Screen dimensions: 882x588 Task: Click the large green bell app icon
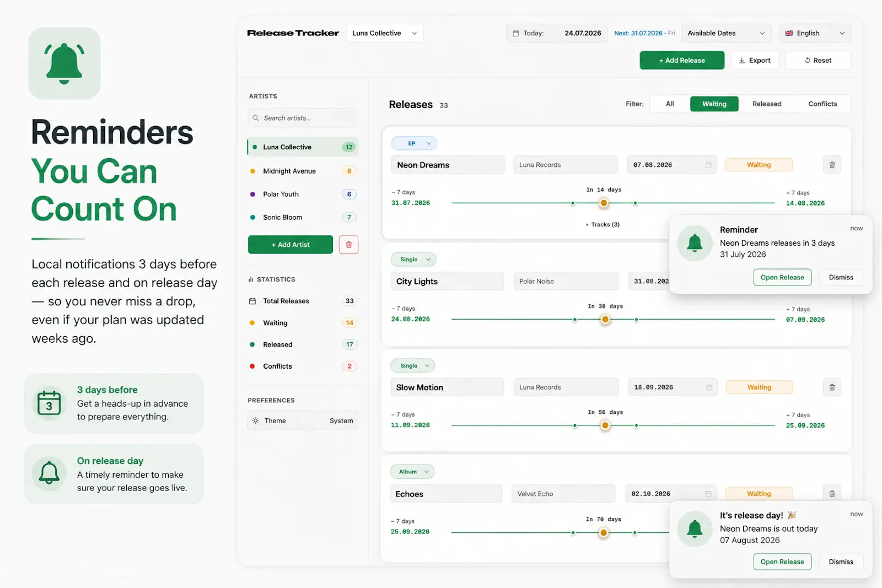point(64,63)
